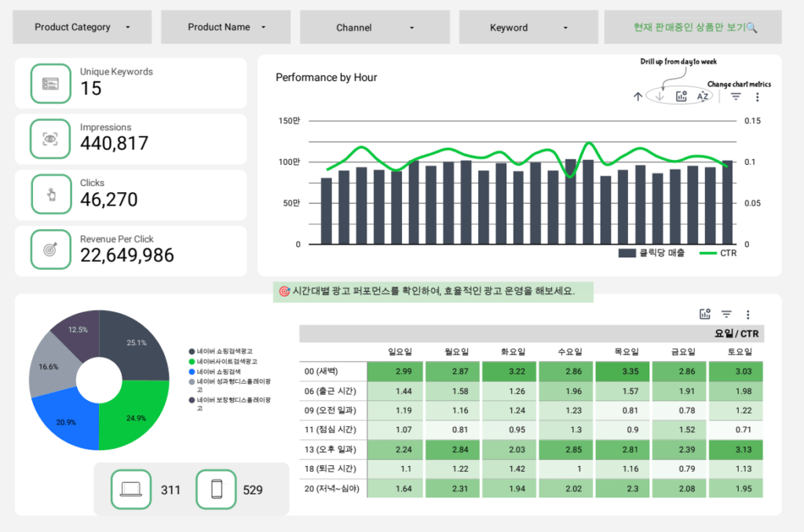Open filter icon on Performance by Hour chart
The width and height of the screenshot is (804, 532).
tap(736, 97)
